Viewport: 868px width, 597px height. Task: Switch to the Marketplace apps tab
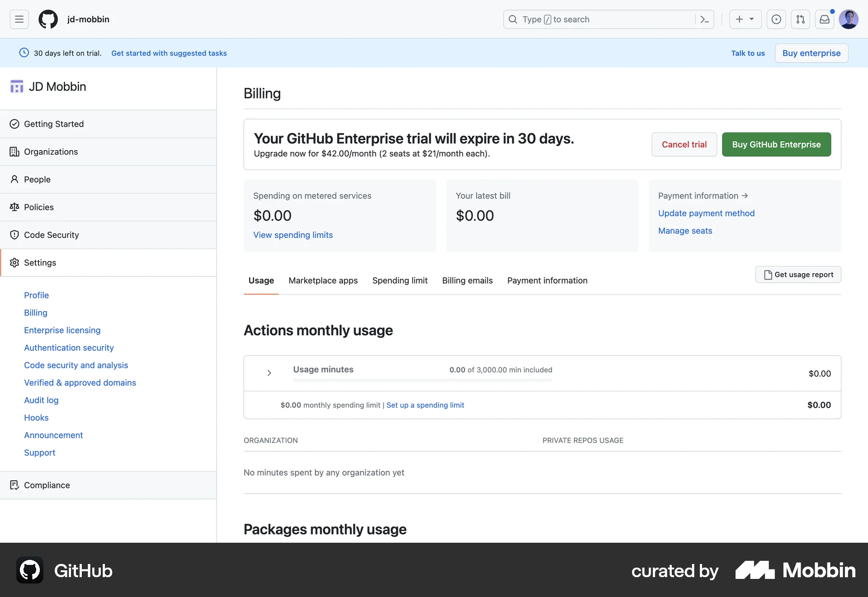(x=323, y=280)
